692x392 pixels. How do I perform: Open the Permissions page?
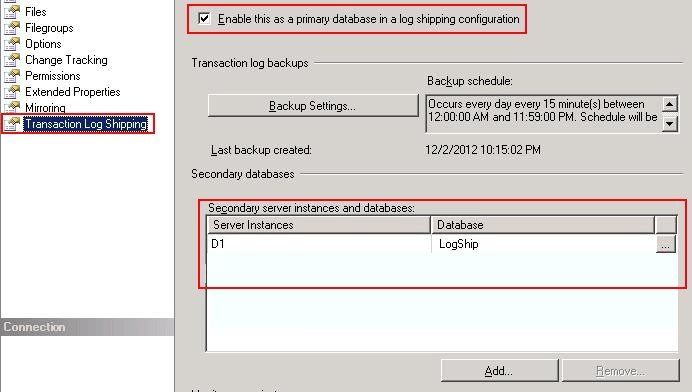53,76
